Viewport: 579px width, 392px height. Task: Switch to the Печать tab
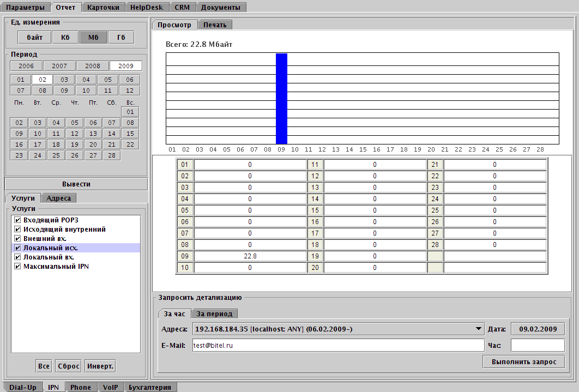pos(215,25)
